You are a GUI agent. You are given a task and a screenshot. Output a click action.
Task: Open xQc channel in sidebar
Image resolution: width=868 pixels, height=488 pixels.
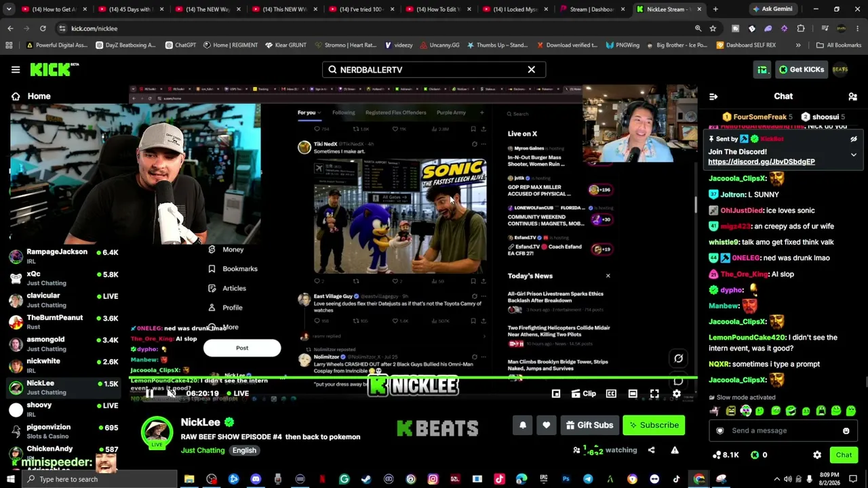64,278
